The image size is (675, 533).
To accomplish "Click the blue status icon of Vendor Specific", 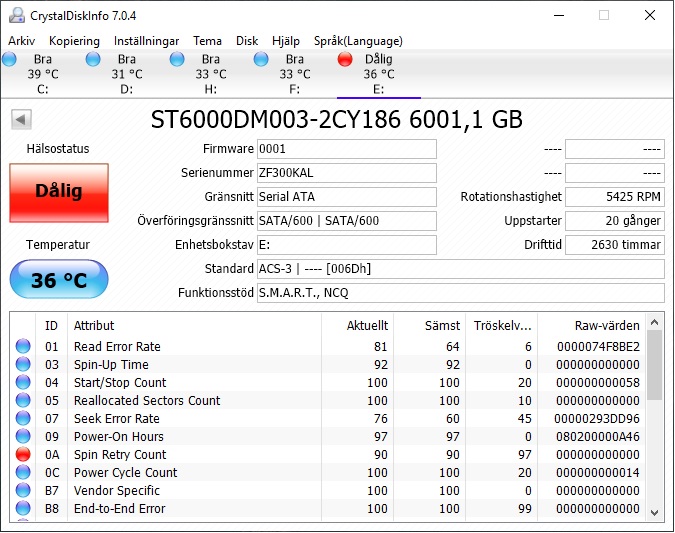I will 23,491.
